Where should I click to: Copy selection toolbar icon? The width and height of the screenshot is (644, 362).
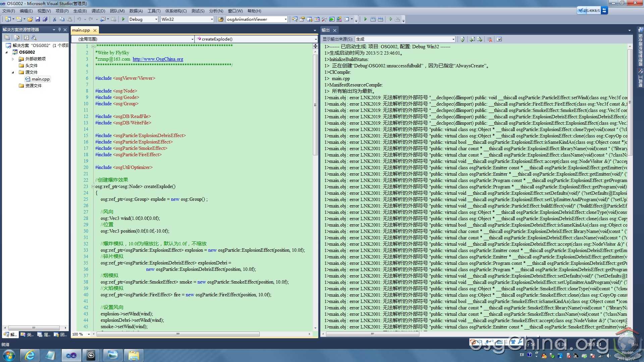coord(62,19)
